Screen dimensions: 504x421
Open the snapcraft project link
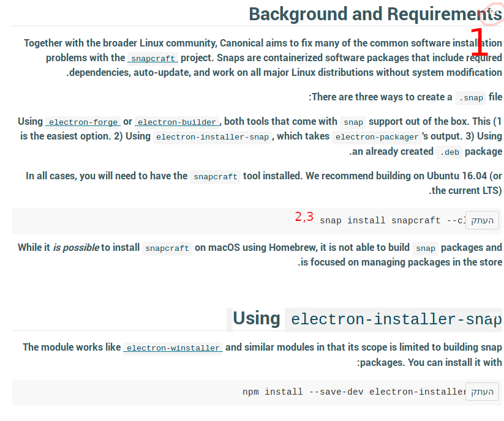[x=152, y=58]
